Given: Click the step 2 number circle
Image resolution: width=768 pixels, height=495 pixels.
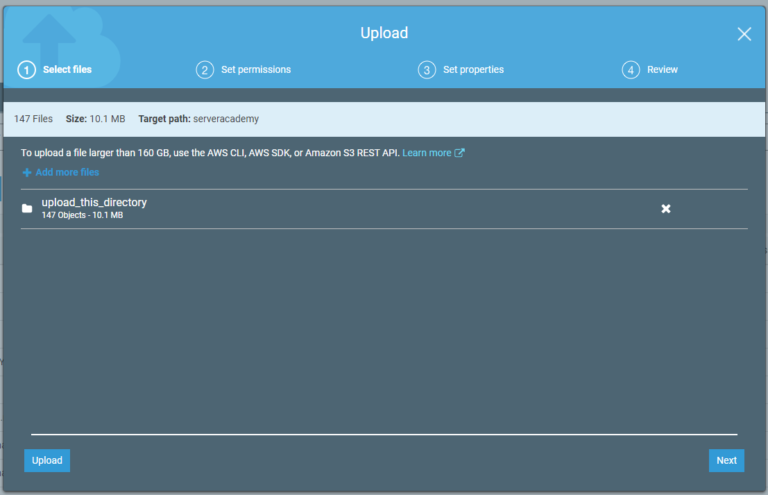Looking at the screenshot, I should click(205, 70).
